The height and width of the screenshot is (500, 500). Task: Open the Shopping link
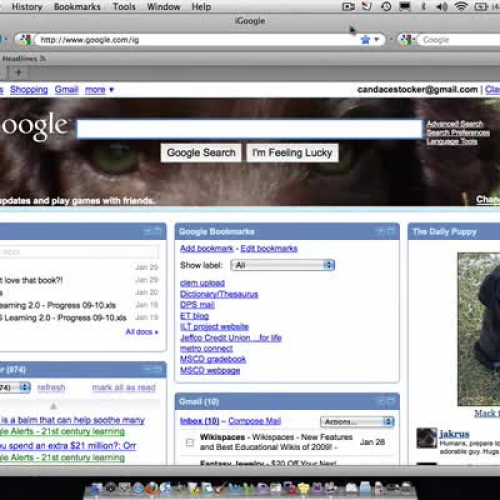coord(29,89)
